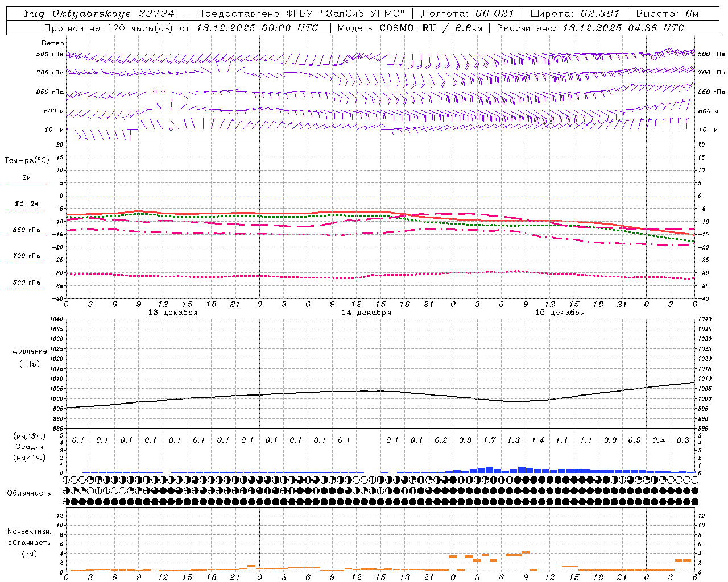
Task: Click the 0.2 precipitation value
Action: click(441, 440)
